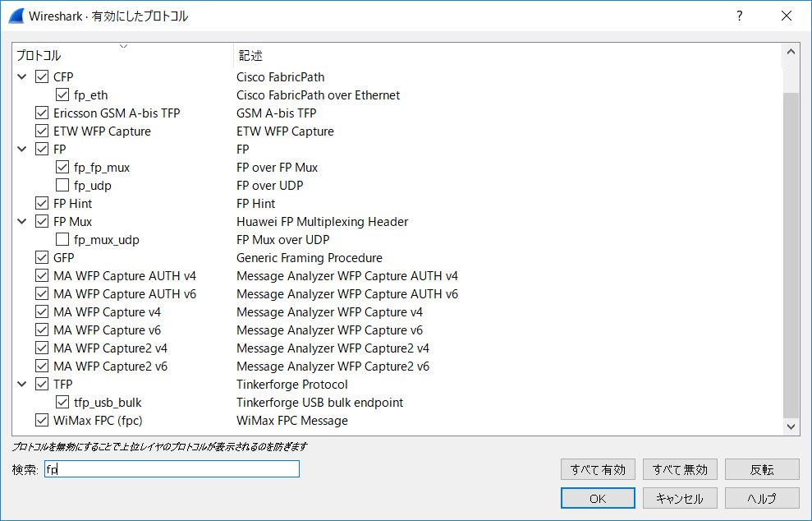Disable MA WFP Capture2 v6 checkbox
This screenshot has height=521, width=812.
tap(42, 366)
